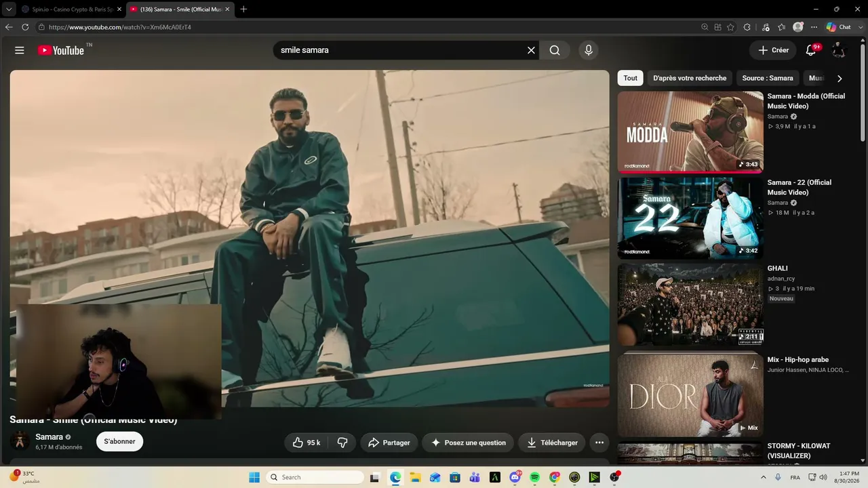Reload the page with refresh icon
This screenshot has height=488, width=868.
tap(25, 27)
